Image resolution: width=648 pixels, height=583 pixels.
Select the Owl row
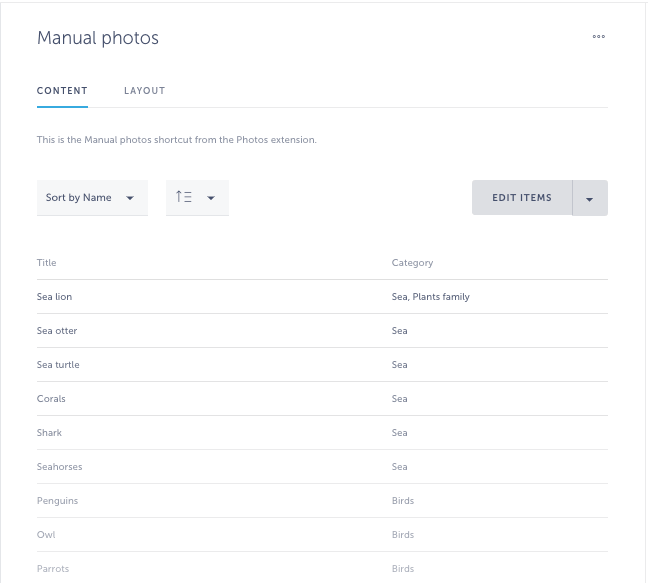pyautogui.click(x=322, y=535)
